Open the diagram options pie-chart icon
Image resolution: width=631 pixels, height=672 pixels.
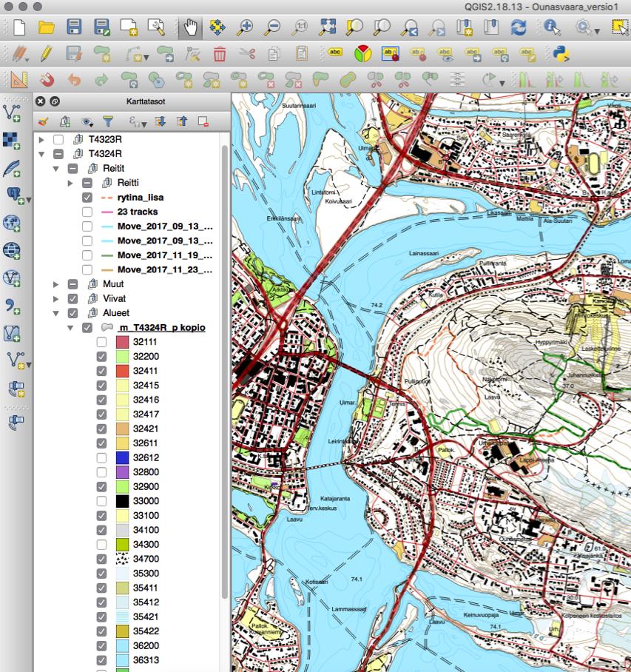pyautogui.click(x=362, y=54)
